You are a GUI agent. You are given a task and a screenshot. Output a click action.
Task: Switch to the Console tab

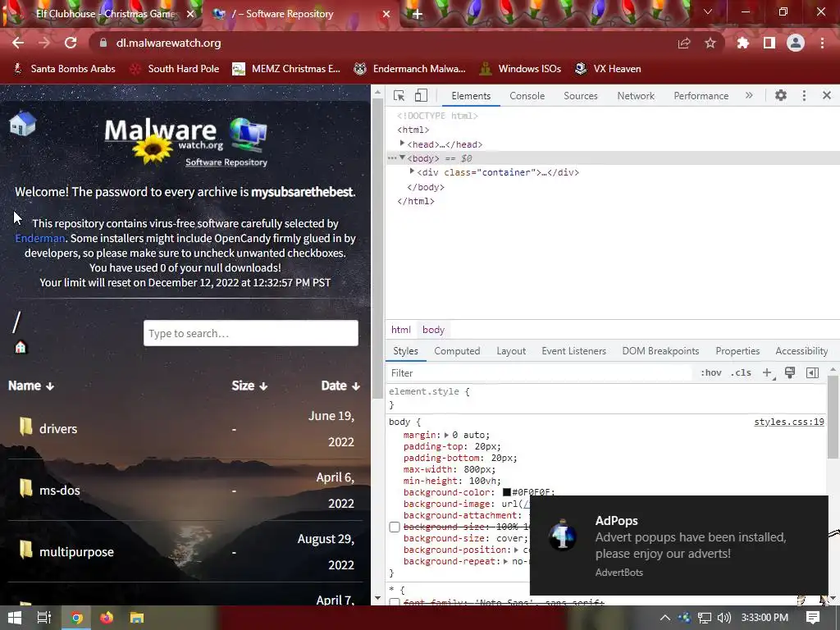pyautogui.click(x=527, y=96)
